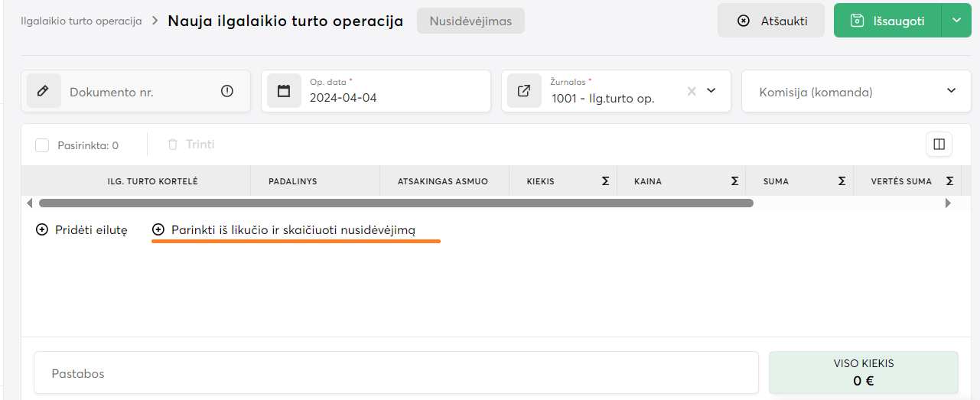The width and height of the screenshot is (980, 400).
Task: Click the info warning icon in Dokumento nr. field
Action: coord(227,91)
